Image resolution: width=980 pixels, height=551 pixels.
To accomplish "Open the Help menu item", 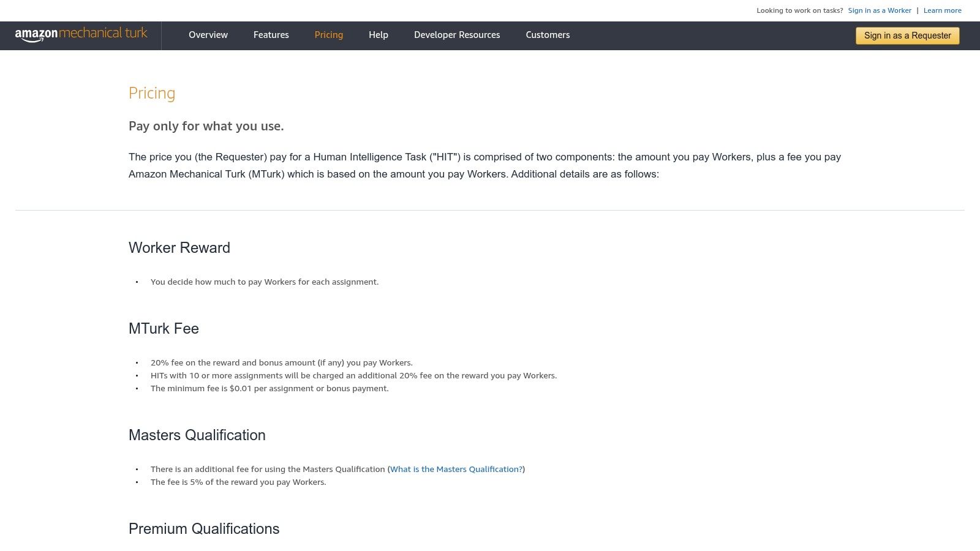I will 379,35.
